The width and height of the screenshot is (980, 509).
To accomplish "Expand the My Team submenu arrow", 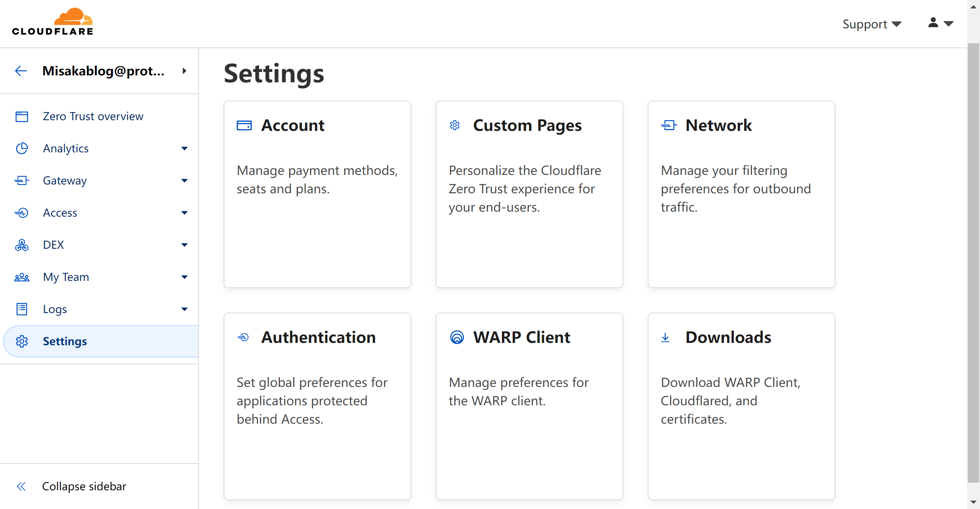I will (x=185, y=277).
